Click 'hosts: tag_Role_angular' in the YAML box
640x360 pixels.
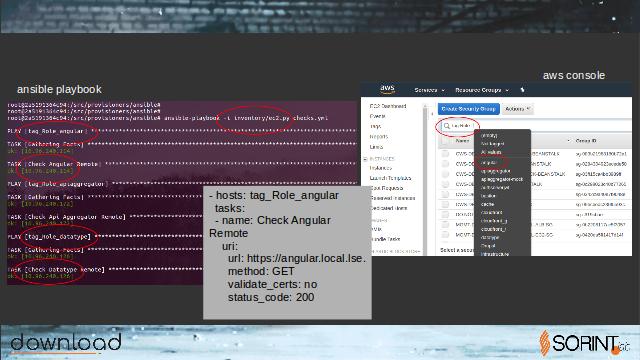coord(277,196)
